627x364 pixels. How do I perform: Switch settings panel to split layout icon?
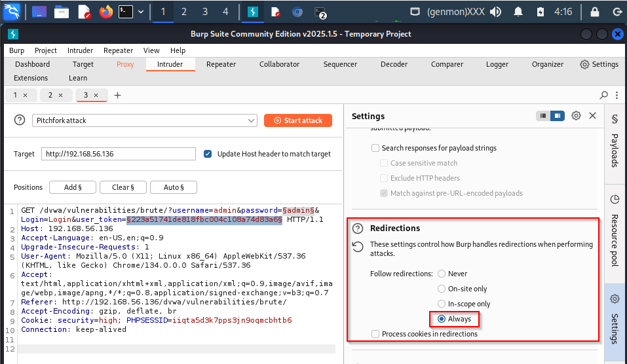[x=557, y=116]
